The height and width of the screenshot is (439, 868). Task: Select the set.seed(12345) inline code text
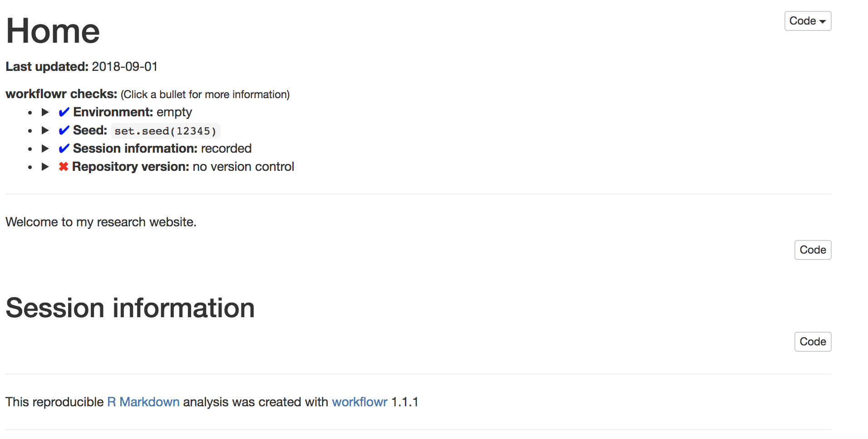165,131
